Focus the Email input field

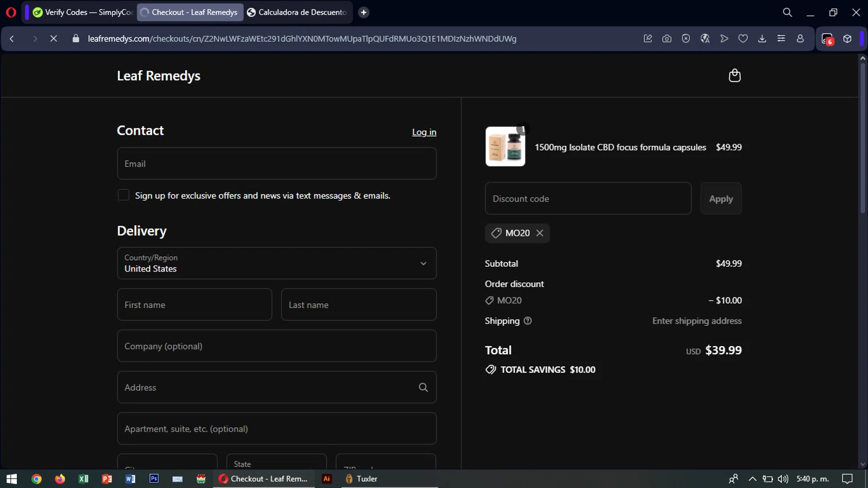click(x=277, y=163)
